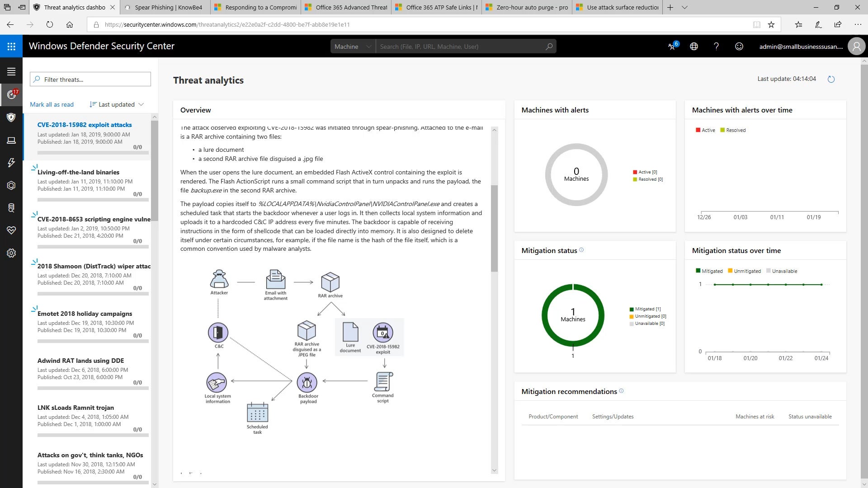Refresh threat analytics with circular arrow
This screenshot has width=868, height=488.
pyautogui.click(x=831, y=79)
